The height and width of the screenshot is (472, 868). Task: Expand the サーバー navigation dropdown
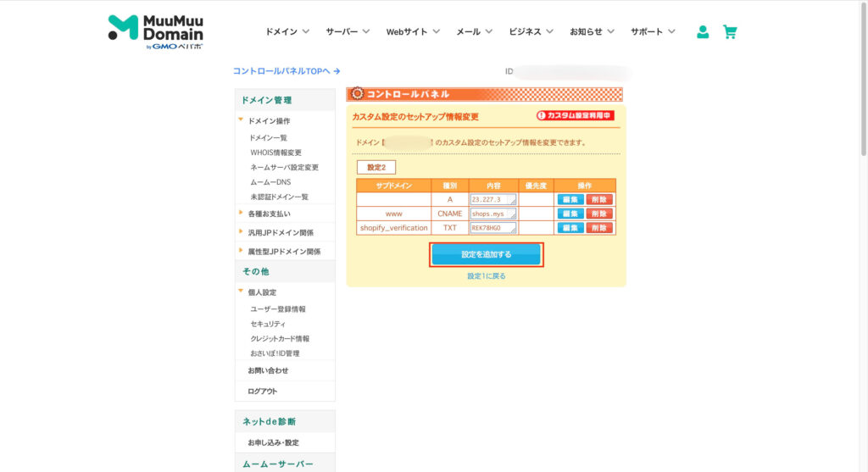click(348, 31)
